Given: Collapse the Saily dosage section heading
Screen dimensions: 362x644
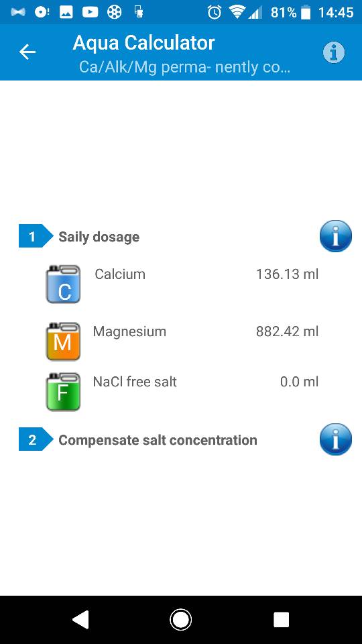Looking at the screenshot, I should tap(99, 237).
